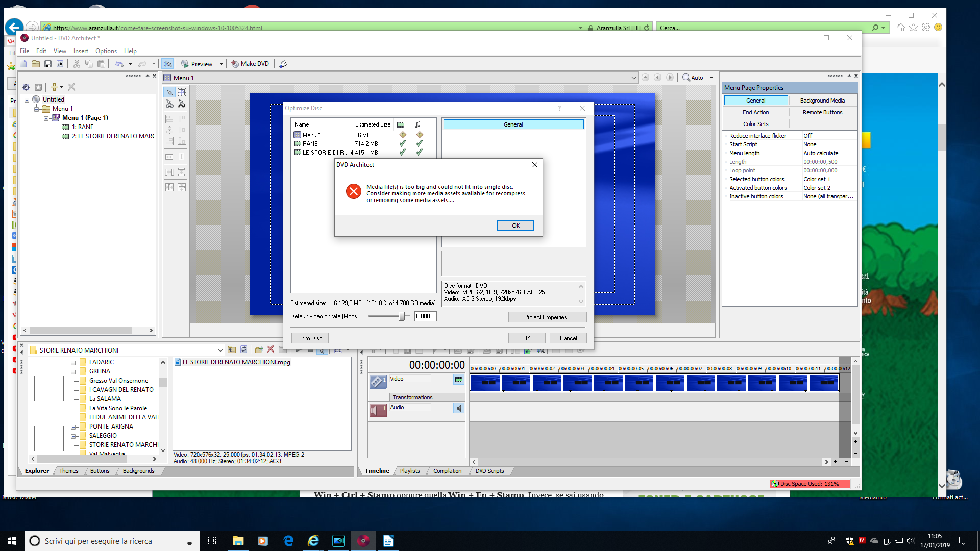Create a new folder in Explorer toolbar
This screenshot has height=551, width=980.
(x=259, y=349)
